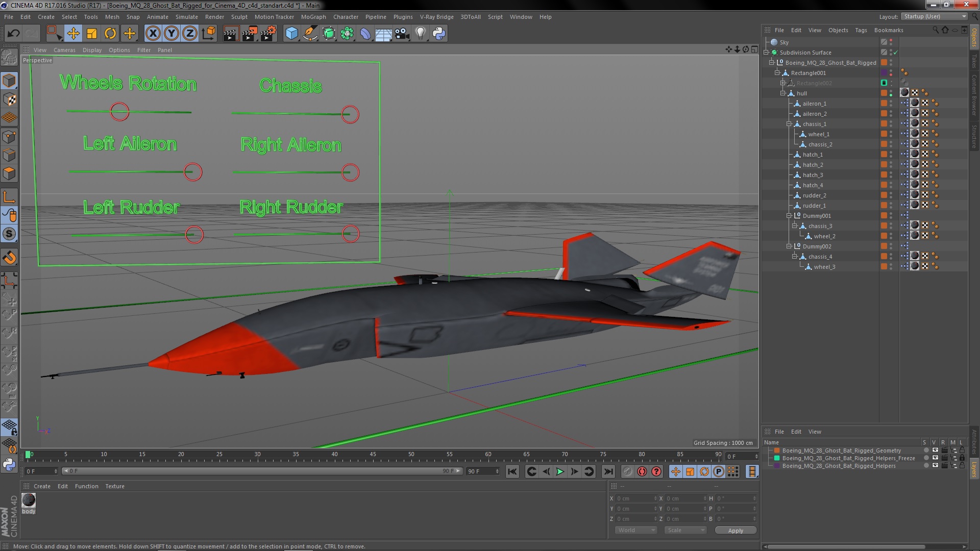The width and height of the screenshot is (980, 551).
Task: Click timeline frame input field
Action: 39,471
